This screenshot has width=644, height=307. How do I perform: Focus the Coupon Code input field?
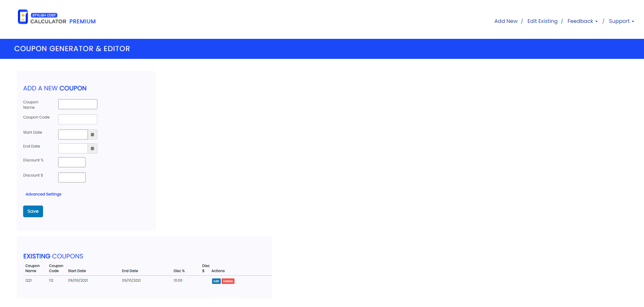tap(78, 119)
